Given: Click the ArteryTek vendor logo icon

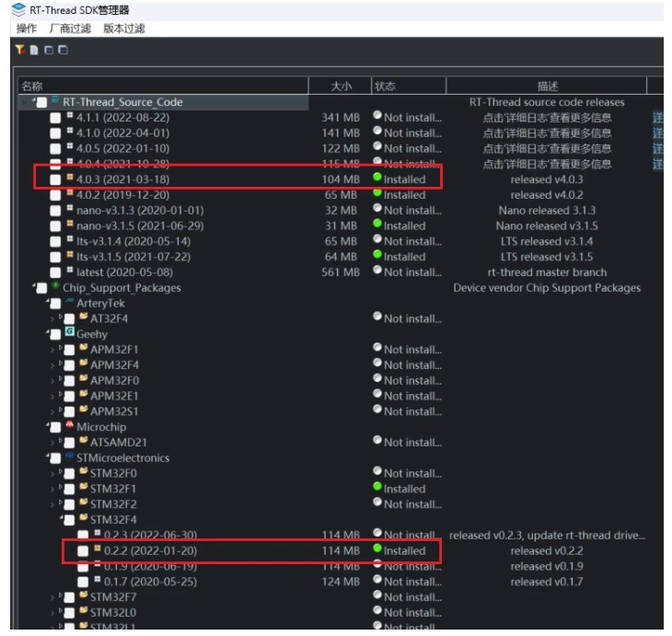Looking at the screenshot, I should (69, 301).
